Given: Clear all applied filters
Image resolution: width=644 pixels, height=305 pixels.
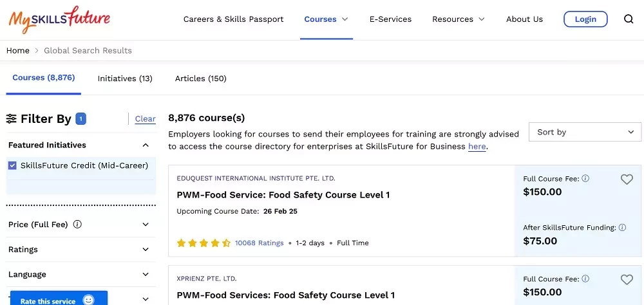Looking at the screenshot, I should (146, 118).
